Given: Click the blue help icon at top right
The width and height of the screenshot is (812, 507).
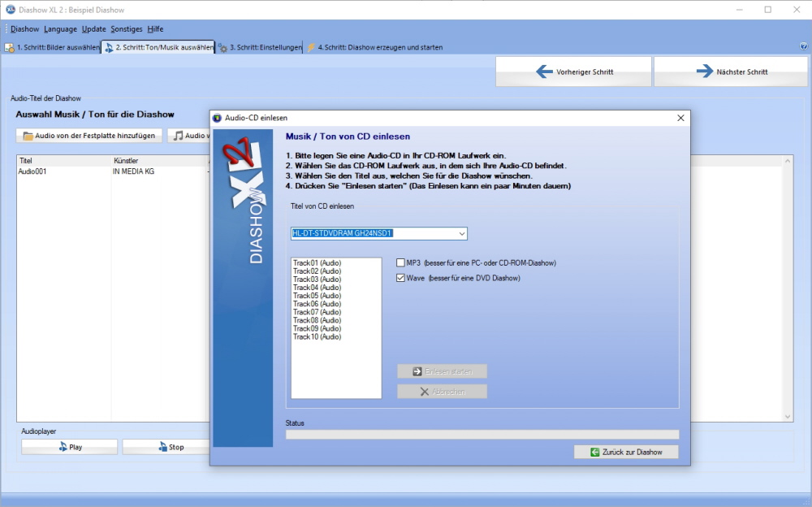Looking at the screenshot, I should point(803,47).
